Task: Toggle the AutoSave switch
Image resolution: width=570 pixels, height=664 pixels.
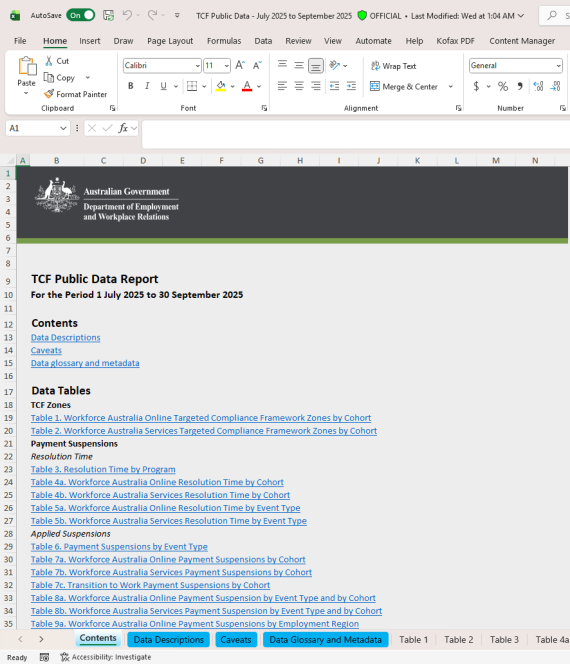Action: pos(80,16)
